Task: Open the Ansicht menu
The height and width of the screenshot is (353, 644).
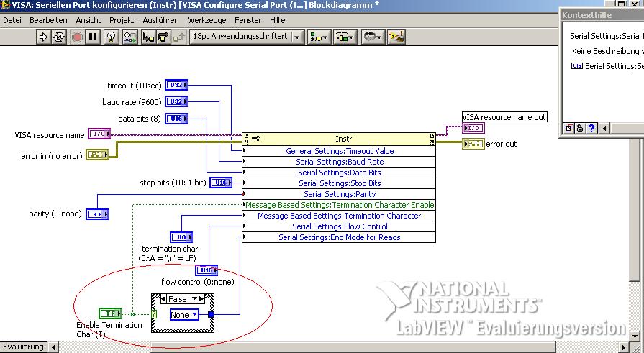Action: coord(89,20)
